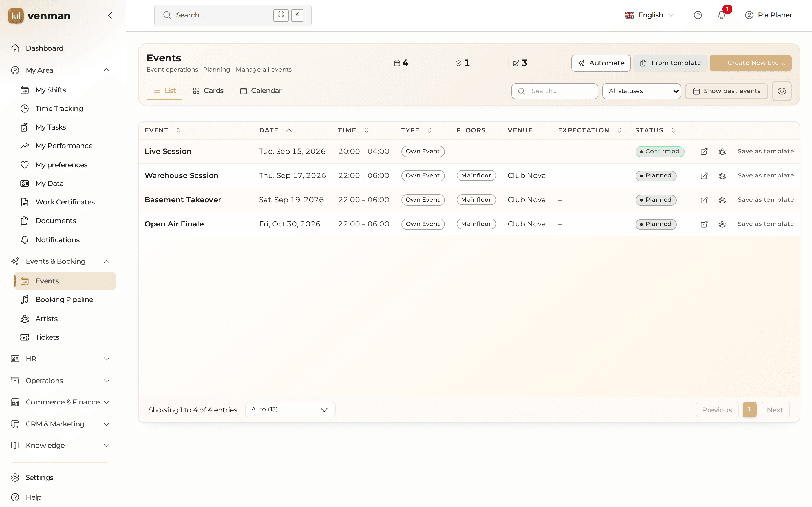Open the Auto (13) page size dropdown

pyautogui.click(x=290, y=410)
